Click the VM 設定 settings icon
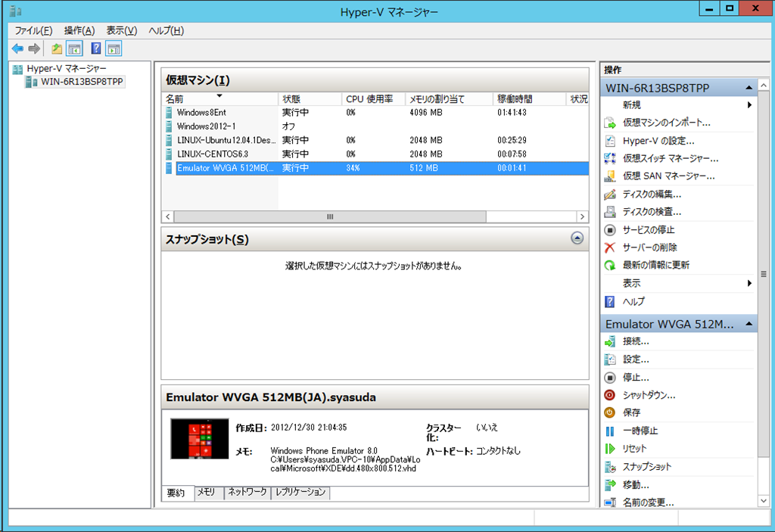This screenshot has height=532, width=775. click(x=610, y=359)
